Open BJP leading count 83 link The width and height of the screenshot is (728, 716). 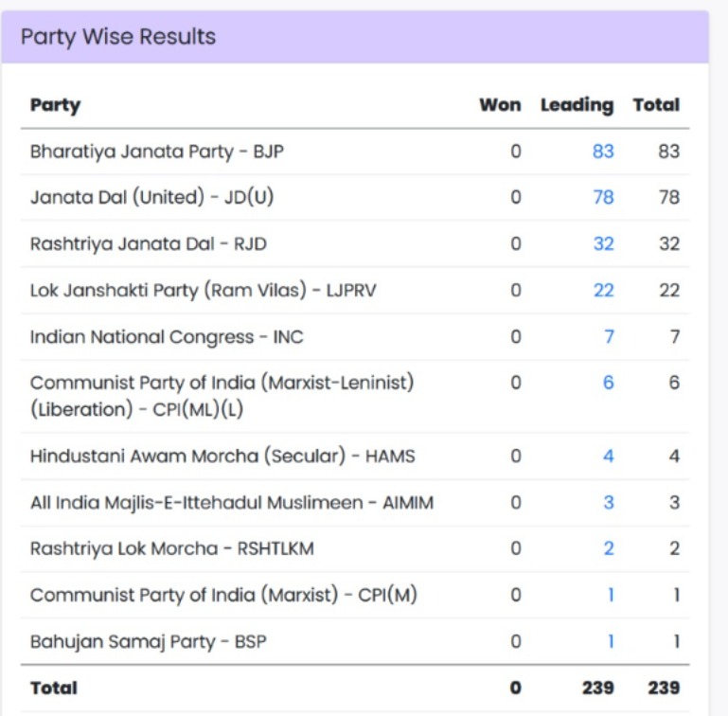coord(603,152)
